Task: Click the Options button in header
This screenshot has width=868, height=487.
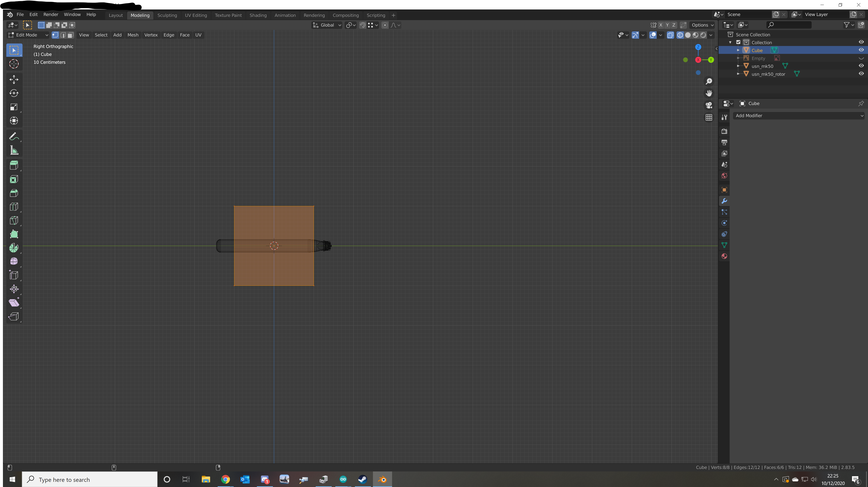Action: (702, 25)
